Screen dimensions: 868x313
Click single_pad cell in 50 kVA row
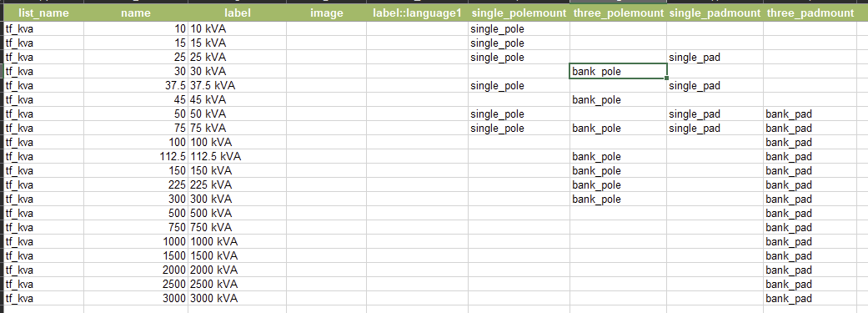(x=715, y=114)
